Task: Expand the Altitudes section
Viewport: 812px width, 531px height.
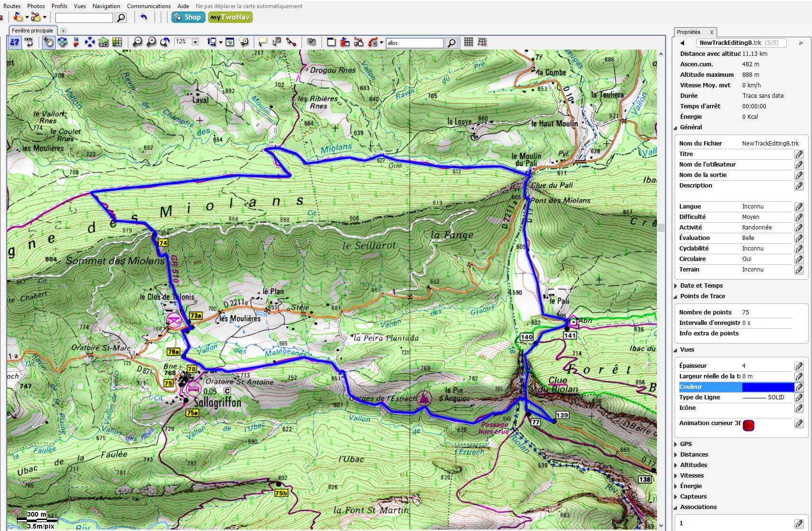Action: point(693,465)
